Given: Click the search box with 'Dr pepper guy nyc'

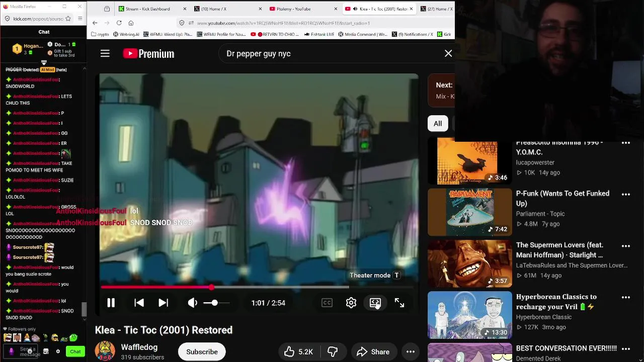Looking at the screenshot, I should [332, 53].
